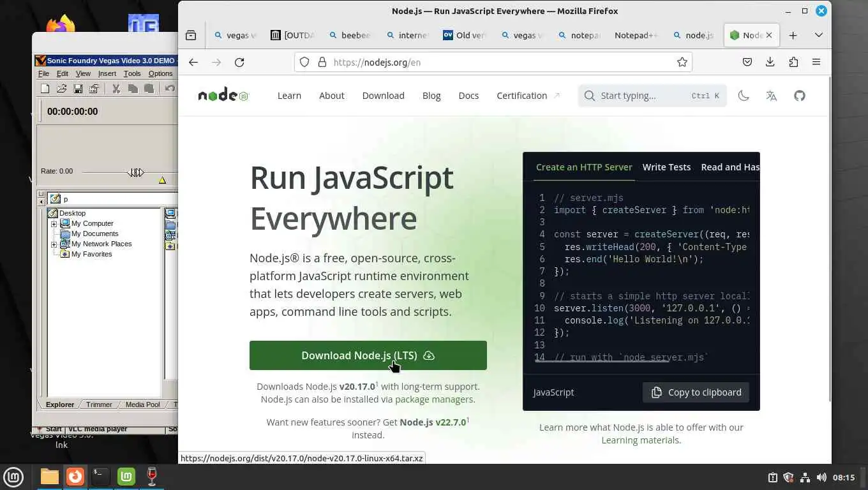Click the Firefox address bar URL

coord(377,62)
